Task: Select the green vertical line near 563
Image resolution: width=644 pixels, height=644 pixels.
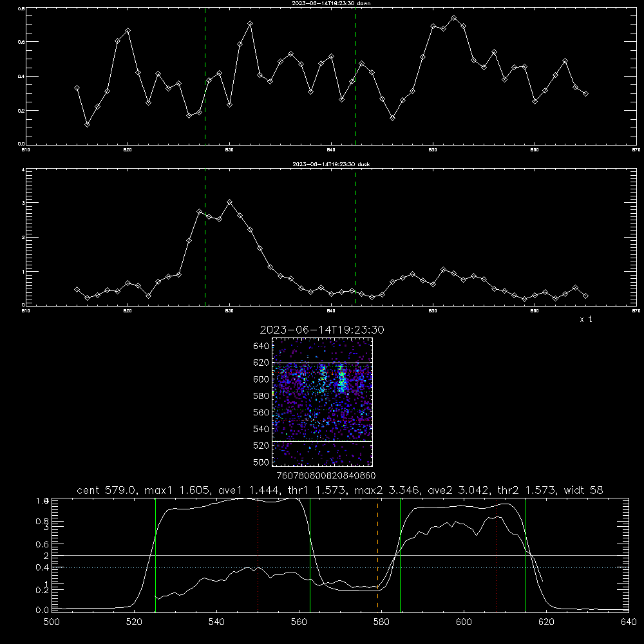Action: [x=310, y=554]
